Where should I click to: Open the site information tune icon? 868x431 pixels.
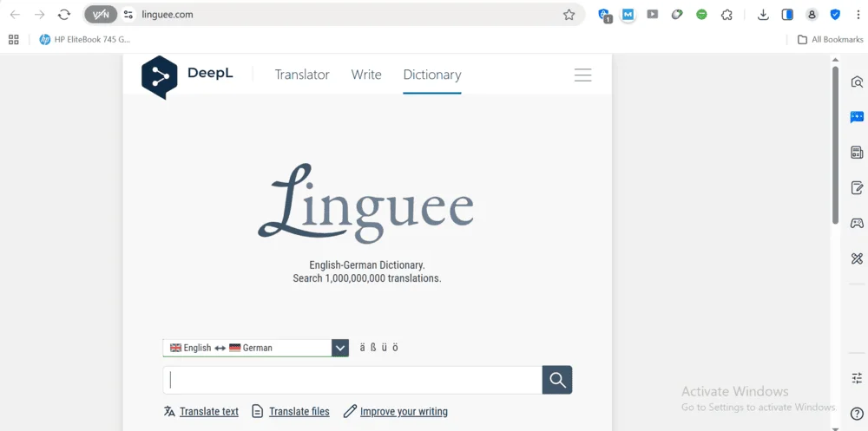(128, 15)
